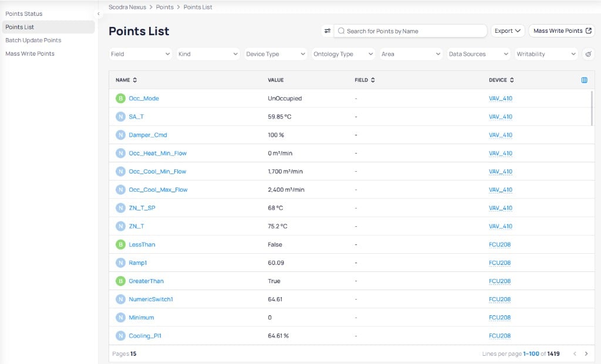This screenshot has width=601, height=364.
Task: Expand the Export dropdown button
Action: click(508, 31)
